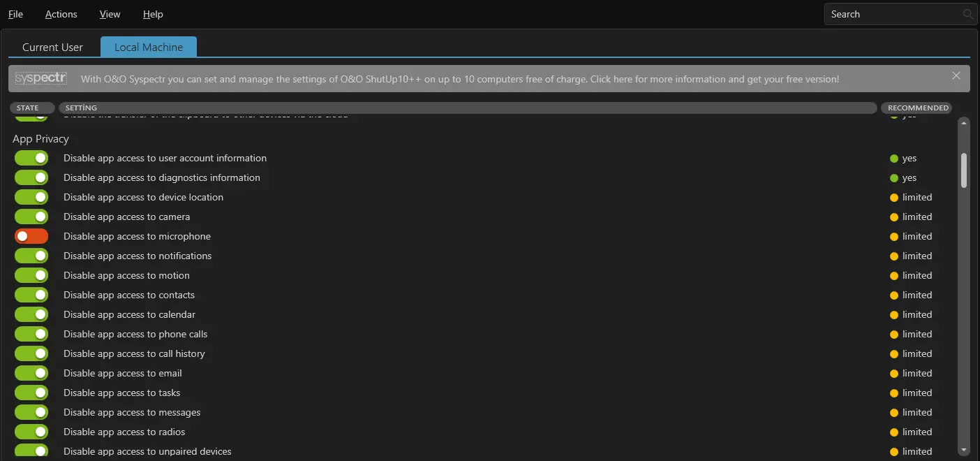Click "Disable app access to messages" text
Image resolution: width=980 pixels, height=461 pixels.
coord(132,412)
